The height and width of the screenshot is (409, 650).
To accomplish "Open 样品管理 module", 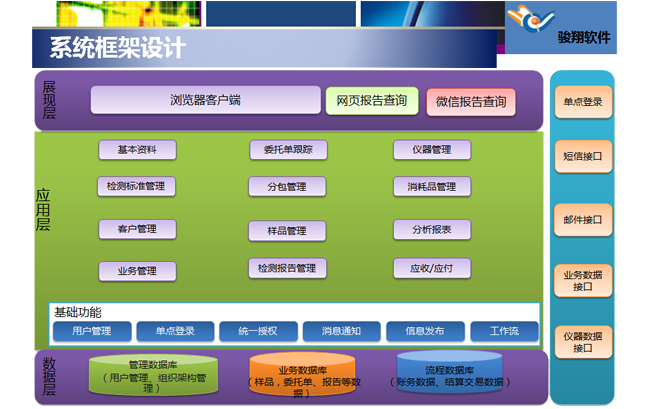I will tap(288, 231).
